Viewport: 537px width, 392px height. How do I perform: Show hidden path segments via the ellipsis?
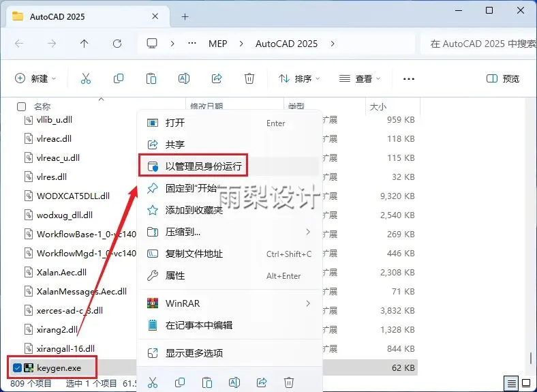192,43
